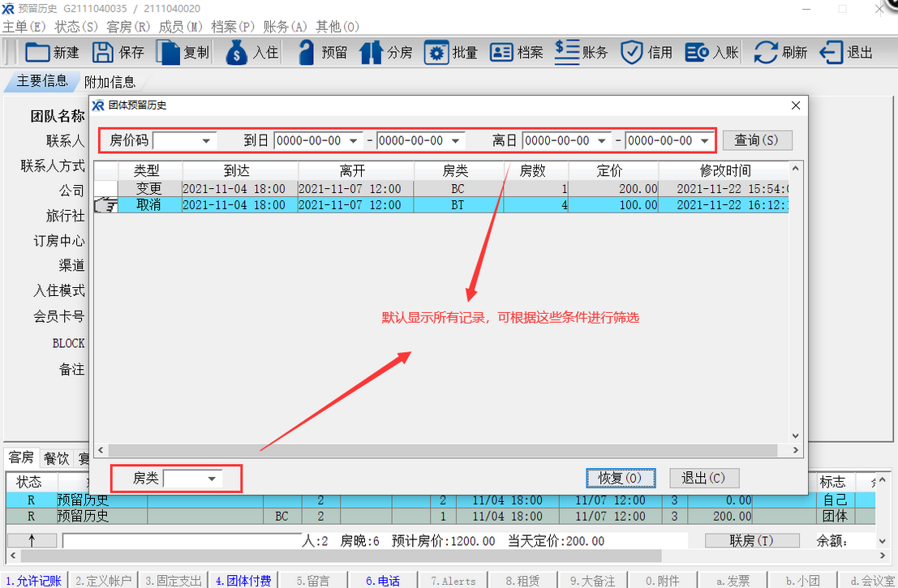Screen dimensions: 898x588
Task: Click the 复制 (Copy) toolbar icon
Action: pyautogui.click(x=168, y=53)
